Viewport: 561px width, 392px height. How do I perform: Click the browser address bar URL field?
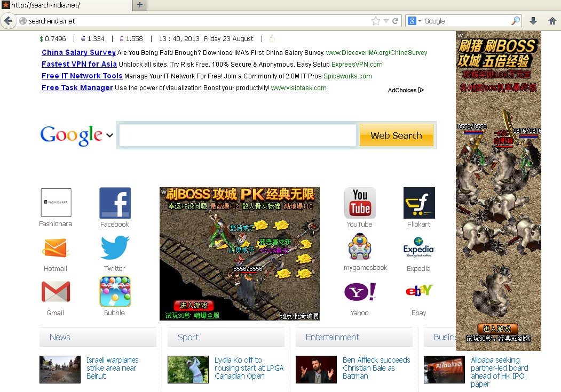point(199,21)
